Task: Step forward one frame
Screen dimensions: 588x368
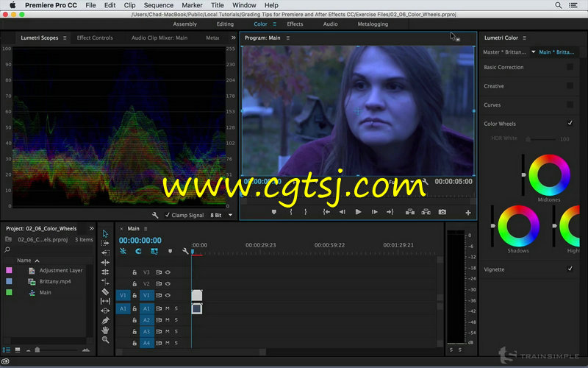Action: pos(374,212)
